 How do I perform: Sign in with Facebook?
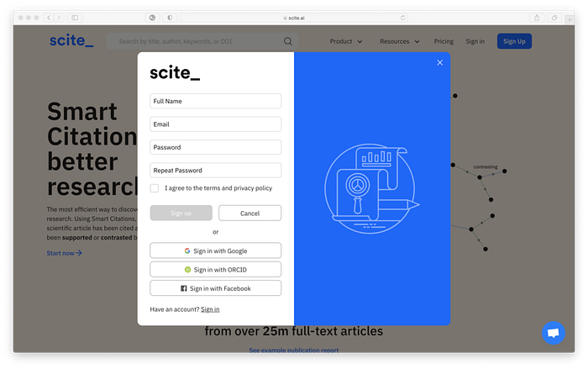click(x=215, y=288)
